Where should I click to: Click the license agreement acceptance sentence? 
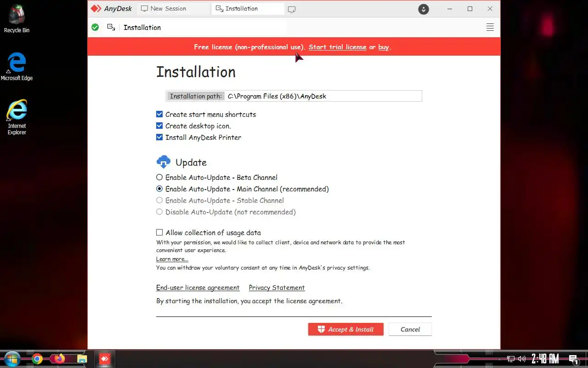click(249, 301)
